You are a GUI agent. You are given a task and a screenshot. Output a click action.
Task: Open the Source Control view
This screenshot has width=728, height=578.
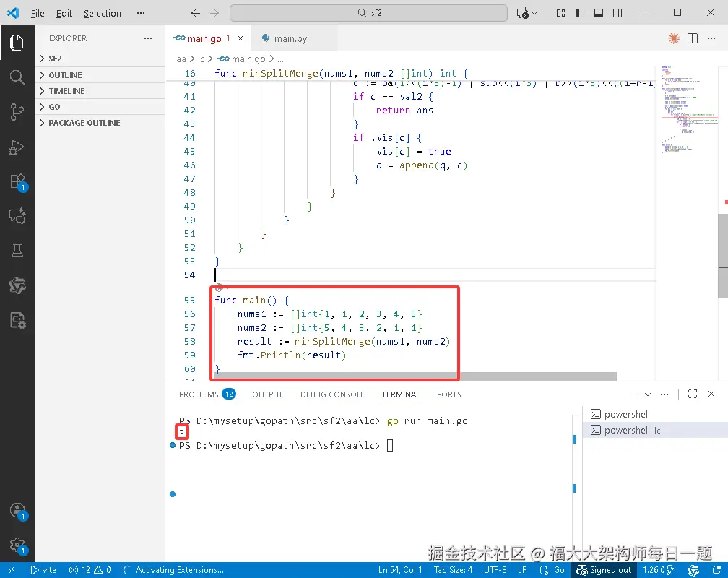(x=17, y=112)
